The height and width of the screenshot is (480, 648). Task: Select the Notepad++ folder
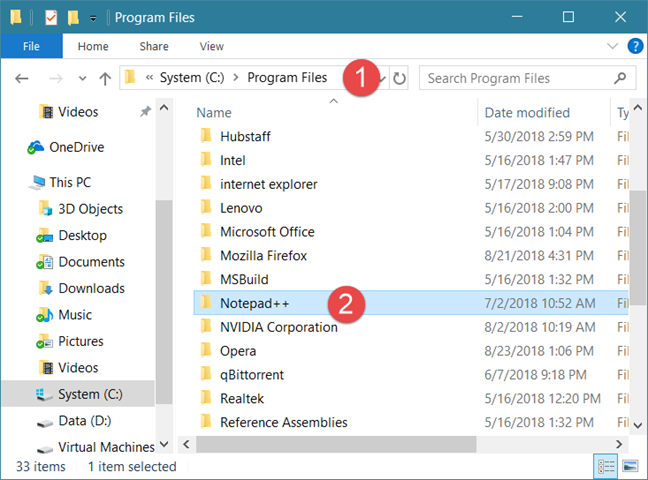[x=411, y=303]
